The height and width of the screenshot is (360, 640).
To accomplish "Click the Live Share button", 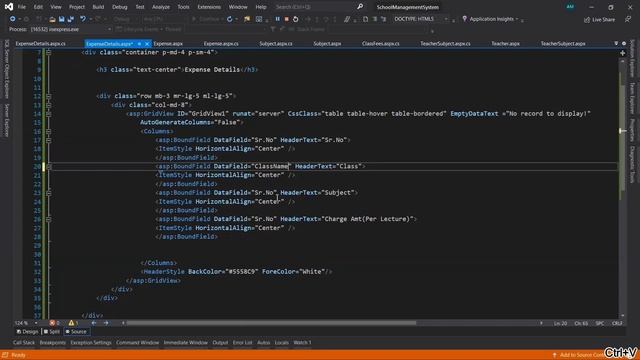I will point(599,19).
